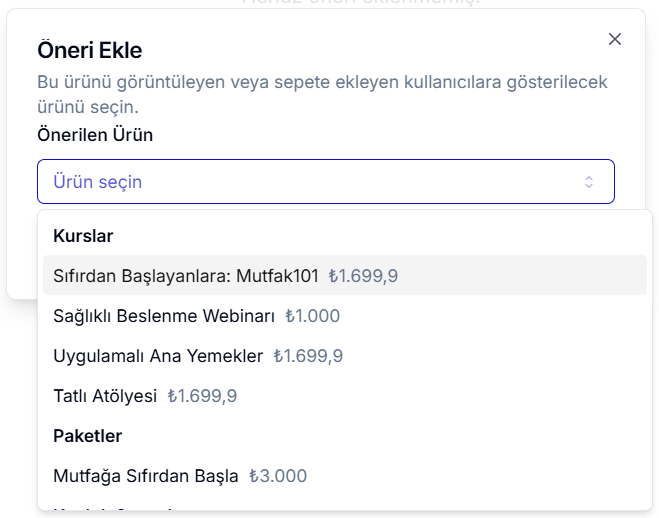Click the Kurslar group heading
The height and width of the screenshot is (518, 659).
tap(83, 236)
